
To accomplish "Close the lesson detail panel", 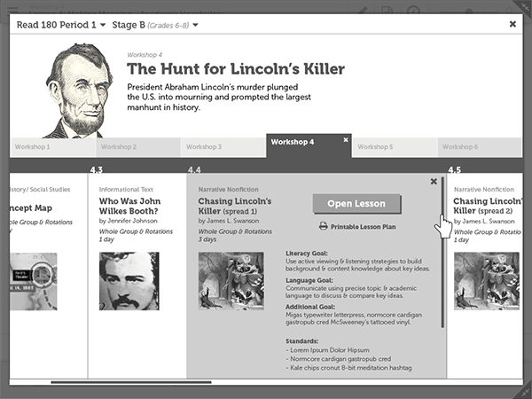I will (434, 182).
